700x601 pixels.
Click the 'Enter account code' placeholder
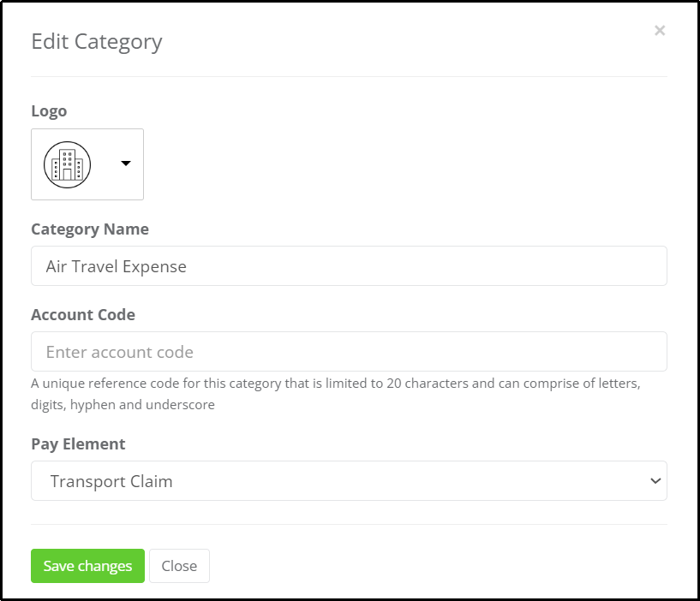[x=120, y=352]
